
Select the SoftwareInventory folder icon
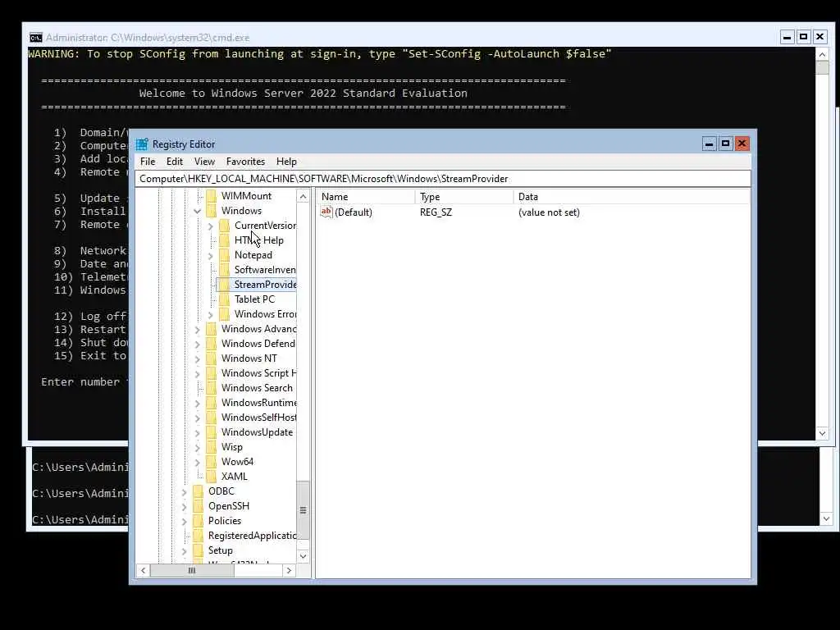pos(225,269)
